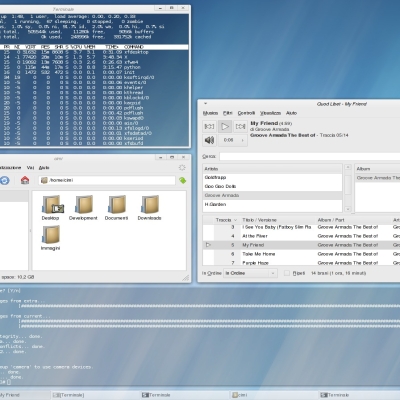Select the song Take Me Home
The height and width of the screenshot is (400, 400).
point(301,254)
